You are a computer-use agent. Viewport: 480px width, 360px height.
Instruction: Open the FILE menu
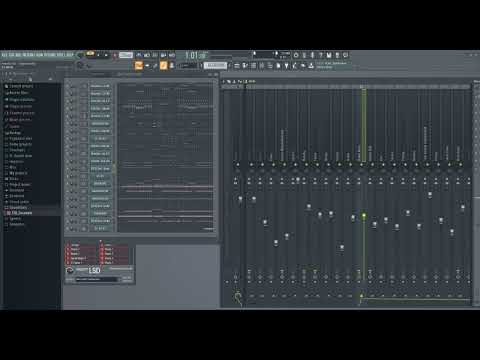pyautogui.click(x=5, y=55)
